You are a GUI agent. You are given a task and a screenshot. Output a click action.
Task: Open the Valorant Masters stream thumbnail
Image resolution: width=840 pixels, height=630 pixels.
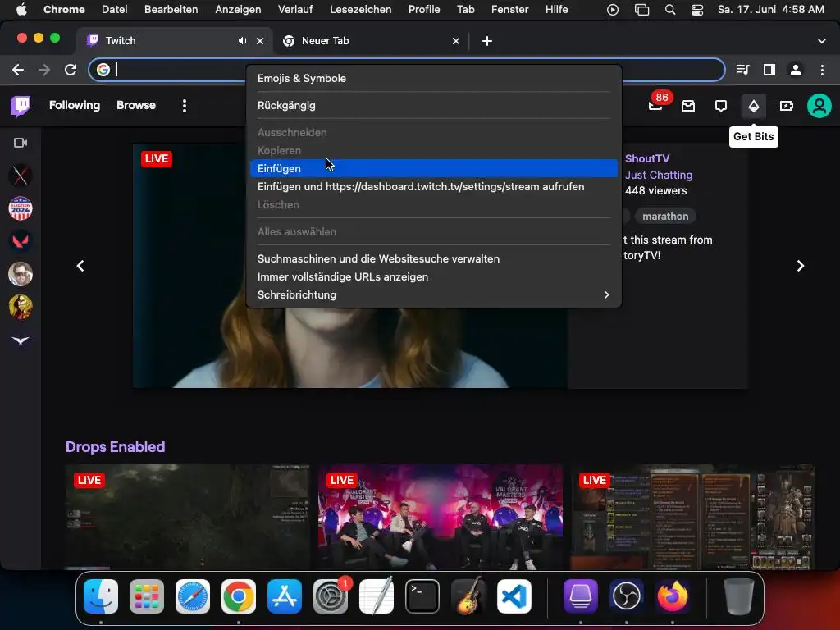[441, 517]
